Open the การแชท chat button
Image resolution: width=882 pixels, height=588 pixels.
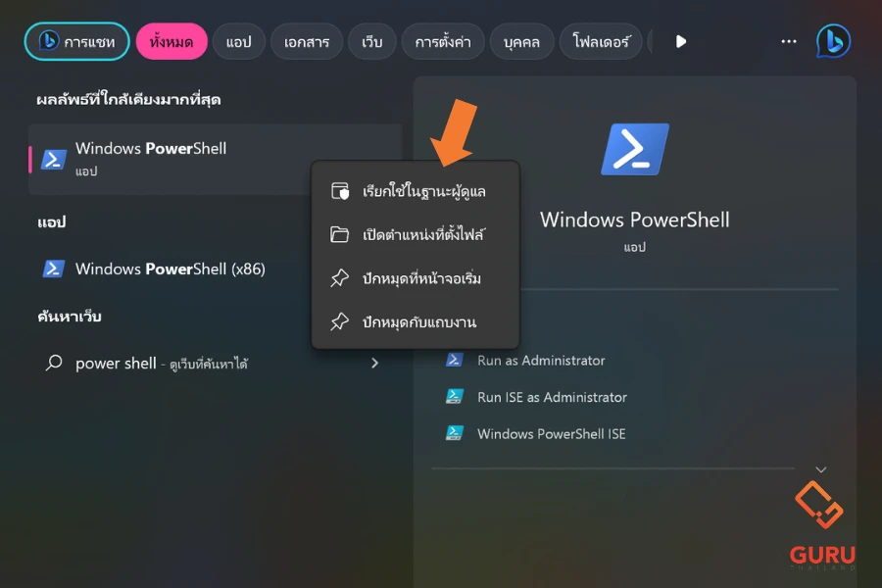pos(76,41)
